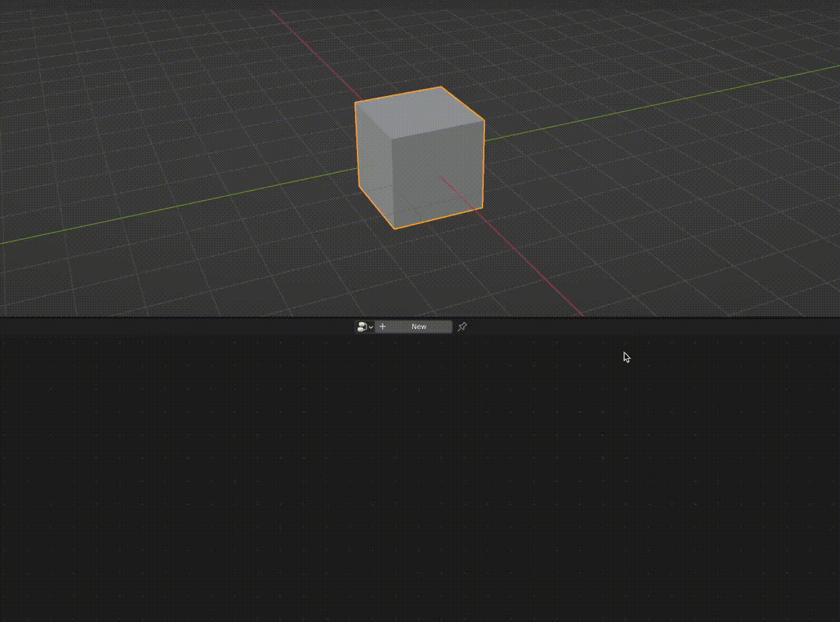Select the cube in the 3D viewport
Screen dimensions: 840x622
(x=419, y=158)
